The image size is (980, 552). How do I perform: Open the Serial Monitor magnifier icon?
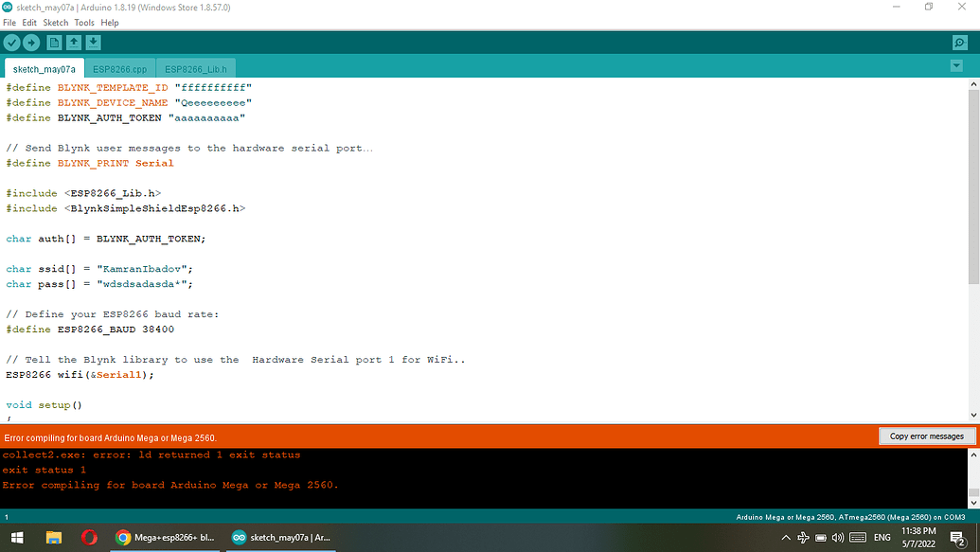[x=959, y=42]
